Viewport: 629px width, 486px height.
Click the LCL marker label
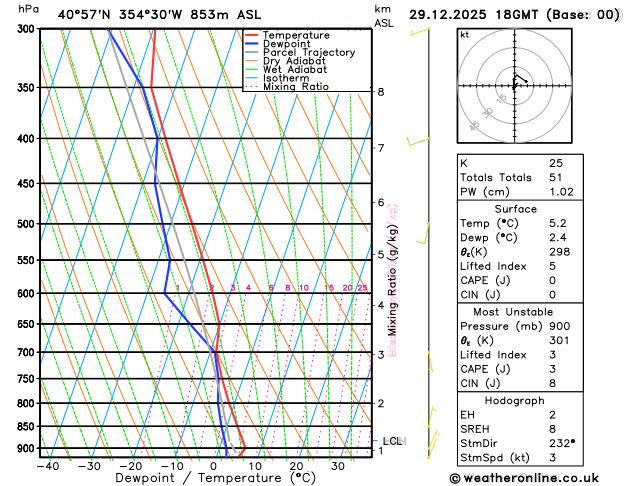tap(392, 441)
